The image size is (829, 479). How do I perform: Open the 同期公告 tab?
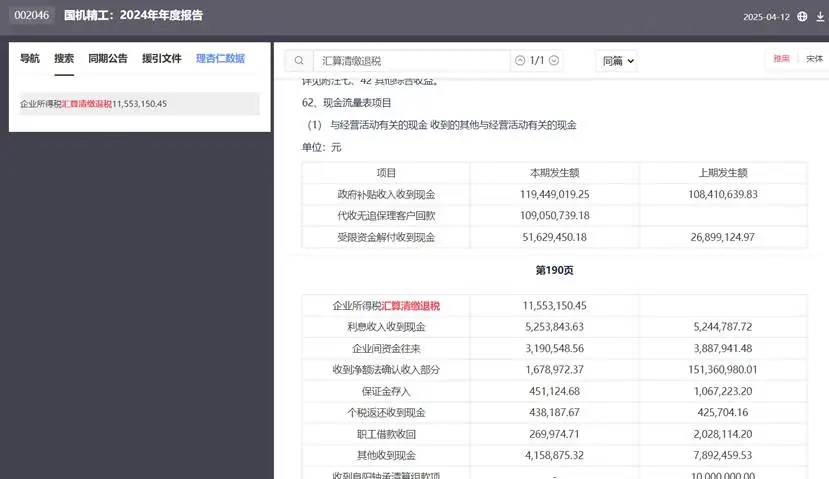[x=108, y=58]
